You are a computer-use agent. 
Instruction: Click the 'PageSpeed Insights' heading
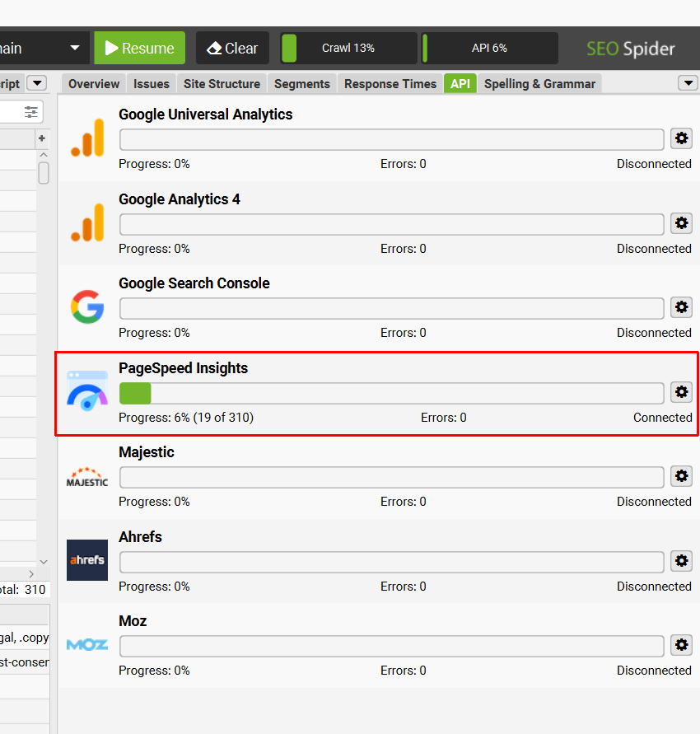[x=183, y=368]
